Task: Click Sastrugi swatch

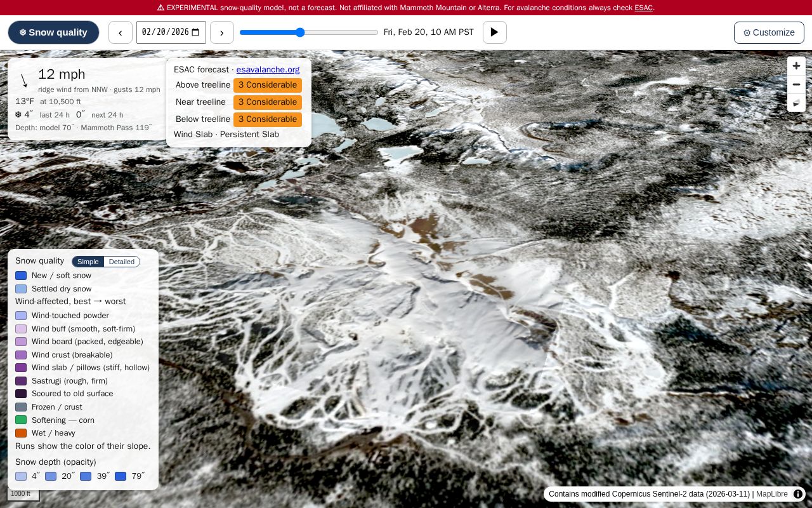Action: pyautogui.click(x=21, y=381)
